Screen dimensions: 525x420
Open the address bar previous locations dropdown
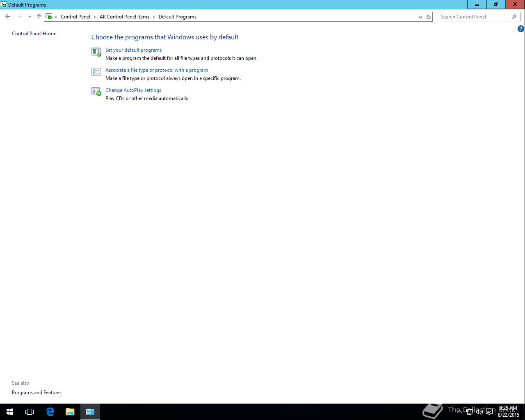tap(420, 17)
